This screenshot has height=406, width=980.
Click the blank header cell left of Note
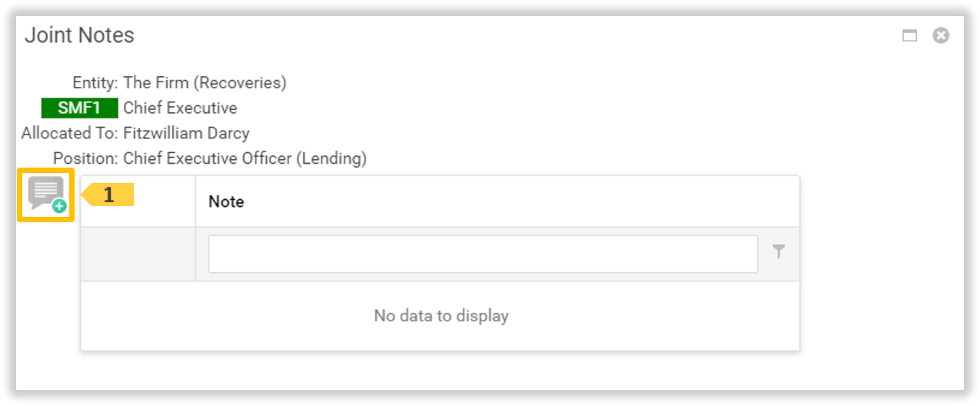pyautogui.click(x=138, y=201)
